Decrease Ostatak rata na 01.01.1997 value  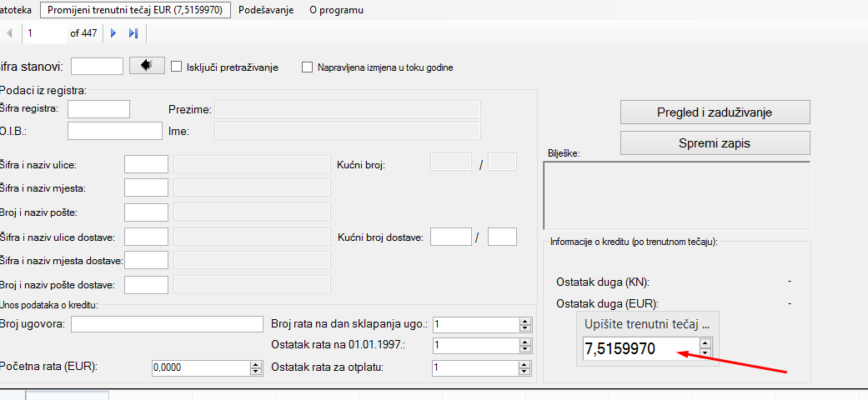click(525, 349)
